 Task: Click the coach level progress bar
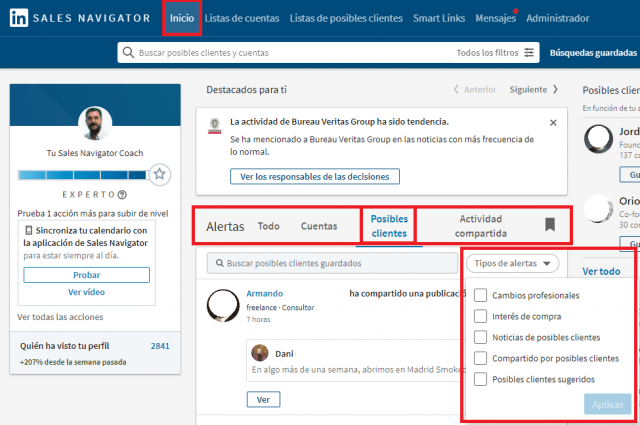[x=82, y=175]
